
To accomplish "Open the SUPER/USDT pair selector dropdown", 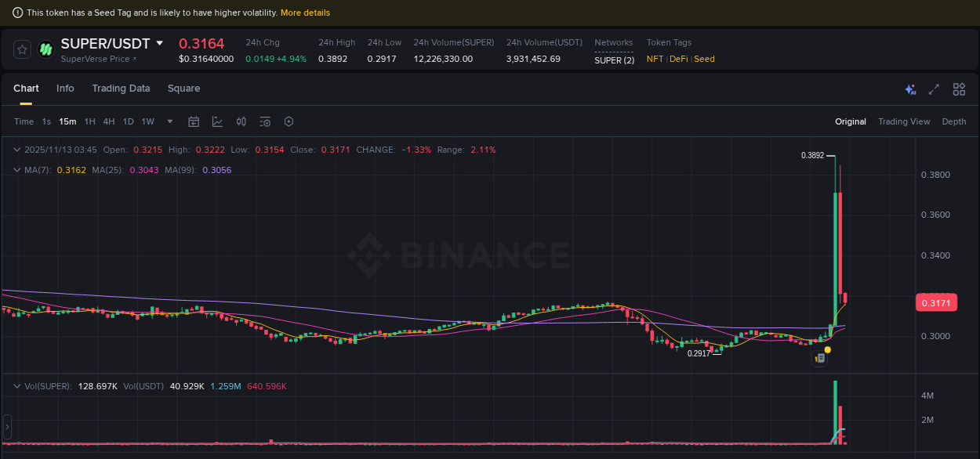I will click(160, 43).
